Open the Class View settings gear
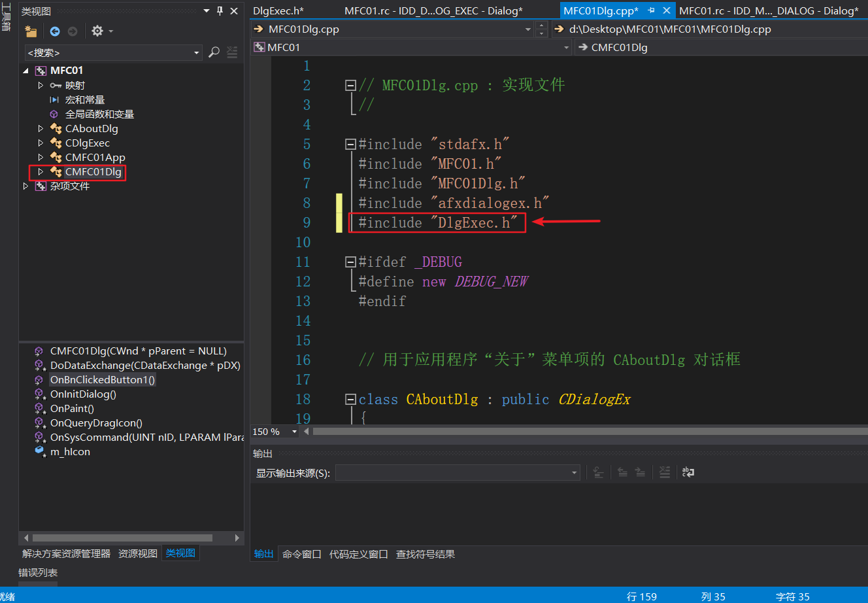The width and height of the screenshot is (868, 603). [x=97, y=31]
